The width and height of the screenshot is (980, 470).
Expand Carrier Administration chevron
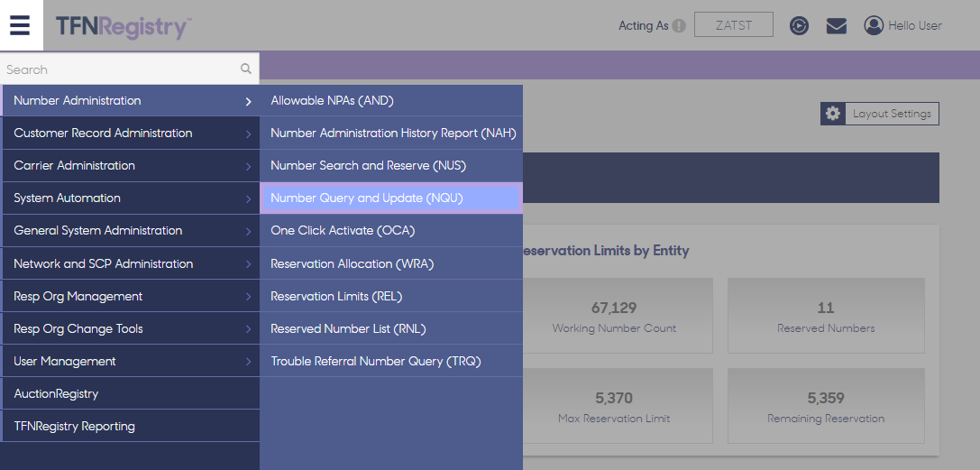pos(248,166)
